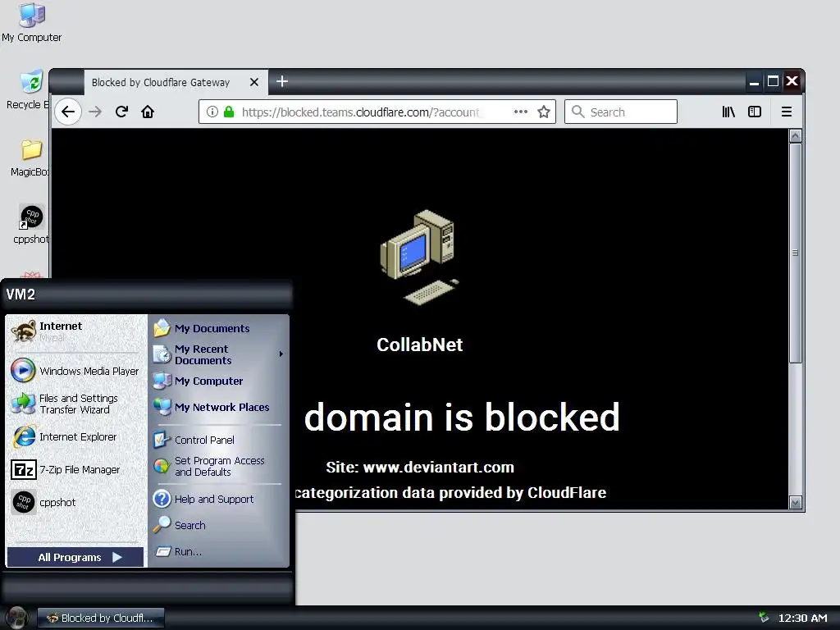
Task: Click scrollbar down arrow in browser
Action: [796, 502]
